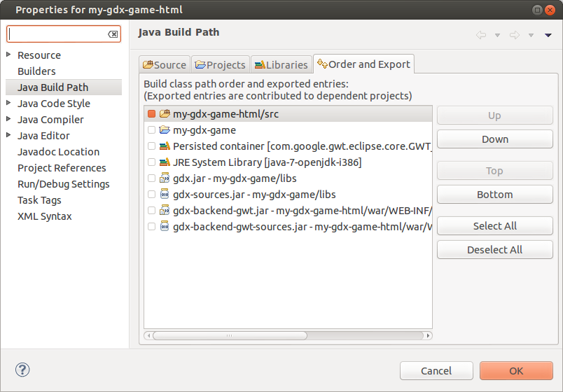Screen dimensions: 563x392
Task: Click the project folder icon beside my-gdx-game
Action: point(165,130)
